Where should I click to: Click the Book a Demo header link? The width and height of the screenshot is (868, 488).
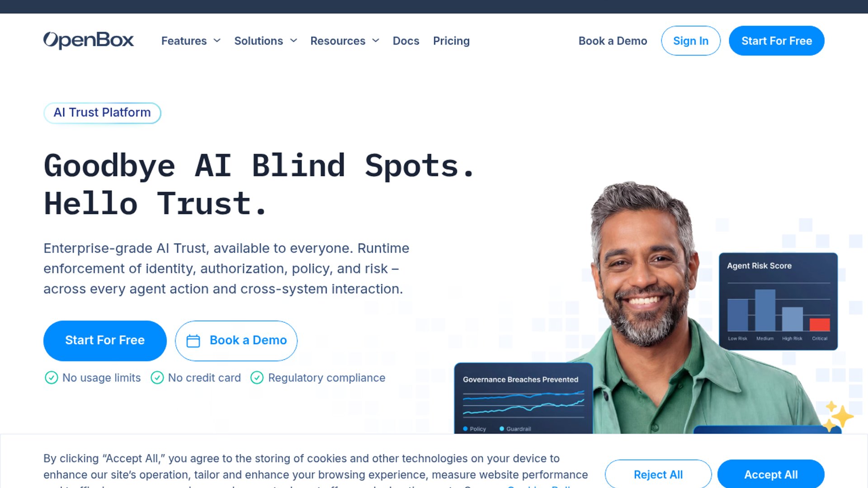(613, 41)
